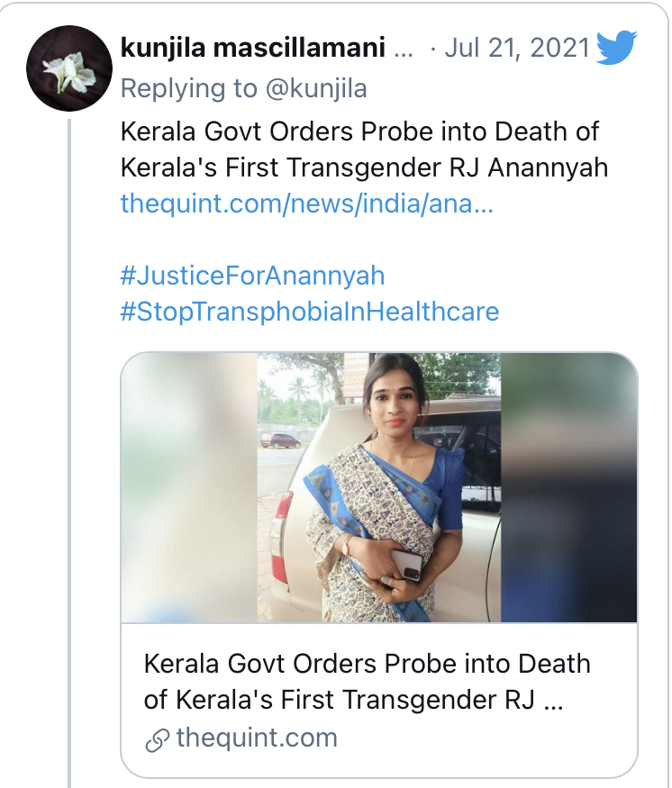Click the tweet text about RJ Anannyah
Image resolution: width=672 pixels, height=788 pixels.
coord(365,149)
